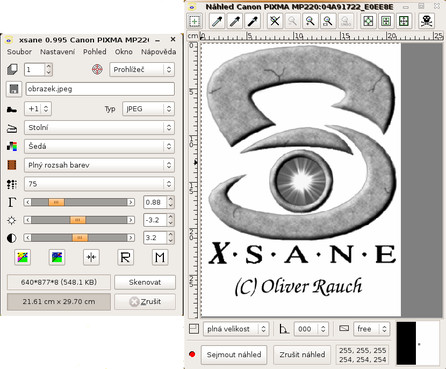Image resolution: width=446 pixels, height=369 pixels.
Task: Pick black point with the black pipette
Action: click(x=253, y=21)
